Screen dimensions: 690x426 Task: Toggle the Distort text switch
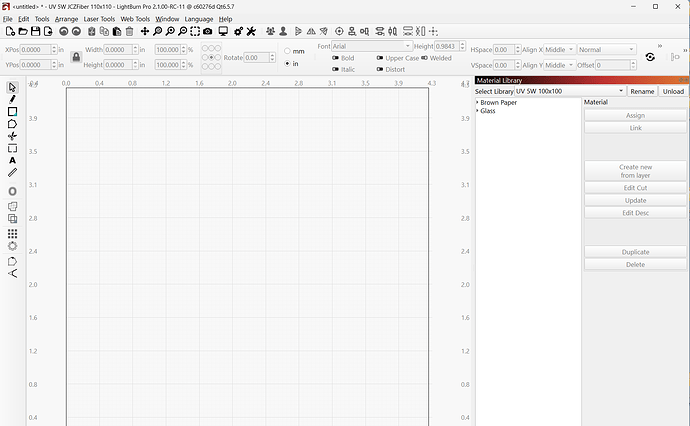tap(380, 69)
